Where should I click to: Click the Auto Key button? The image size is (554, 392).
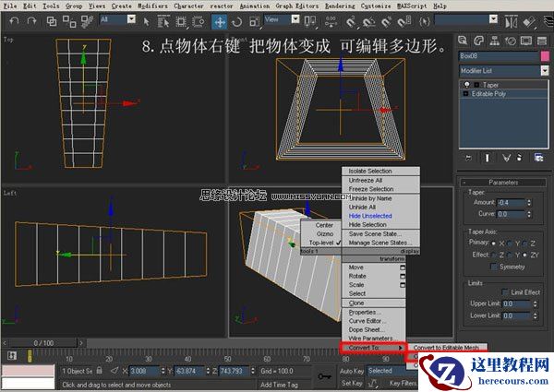[x=352, y=371]
